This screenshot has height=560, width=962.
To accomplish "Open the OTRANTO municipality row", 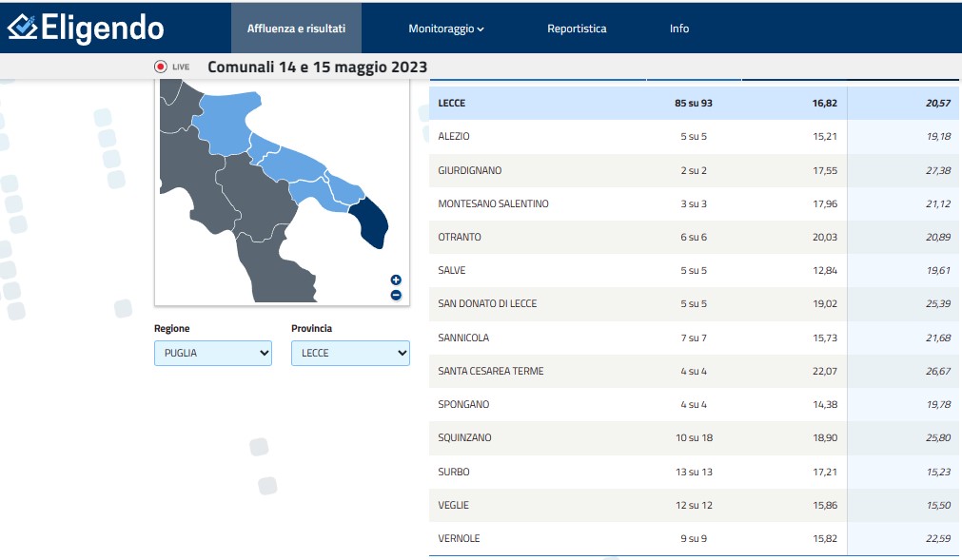I will click(x=460, y=237).
